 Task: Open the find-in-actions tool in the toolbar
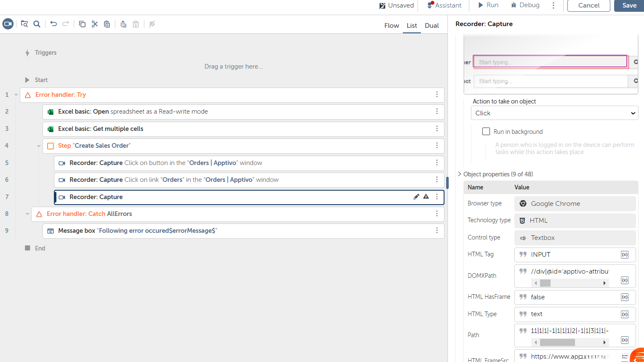pos(24,24)
